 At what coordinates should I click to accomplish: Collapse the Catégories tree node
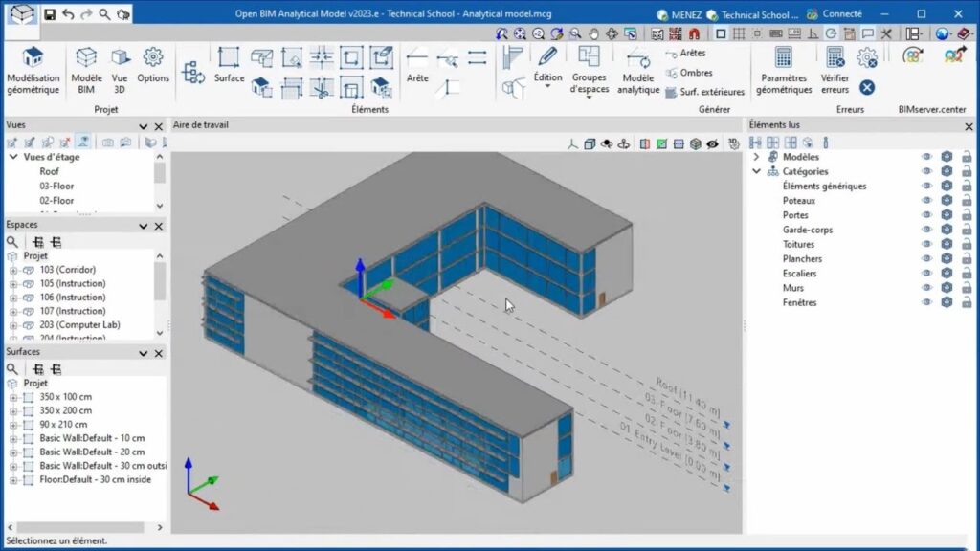756,171
